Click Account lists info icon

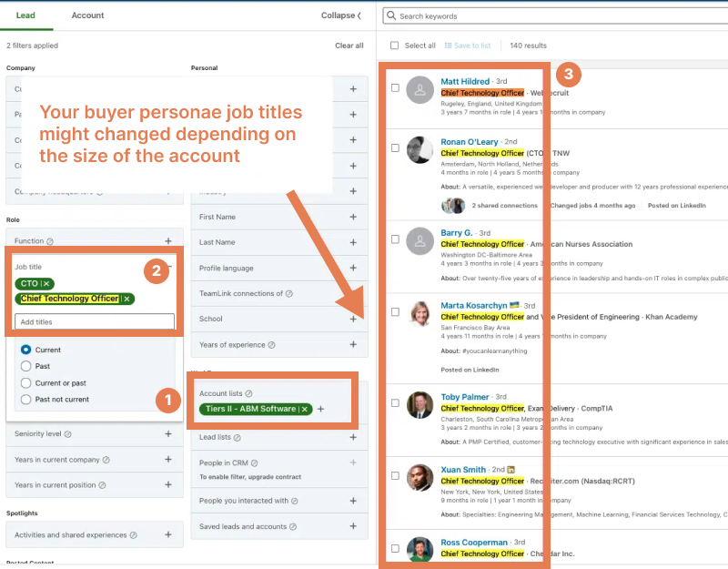click(248, 393)
